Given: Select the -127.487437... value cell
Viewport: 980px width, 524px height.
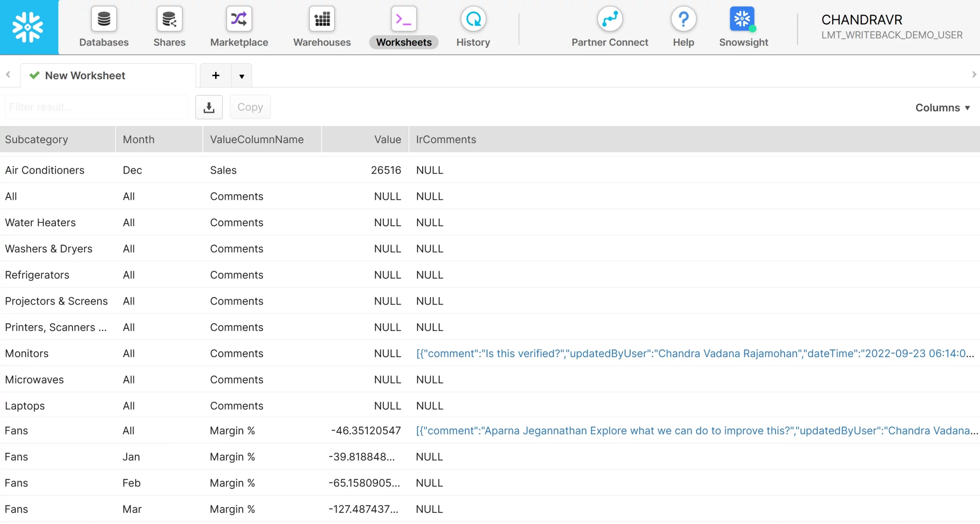Looking at the screenshot, I should (x=363, y=509).
